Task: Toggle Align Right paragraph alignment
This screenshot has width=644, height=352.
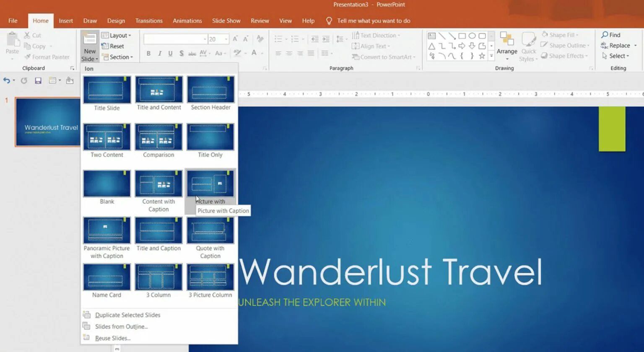Action: tap(300, 53)
